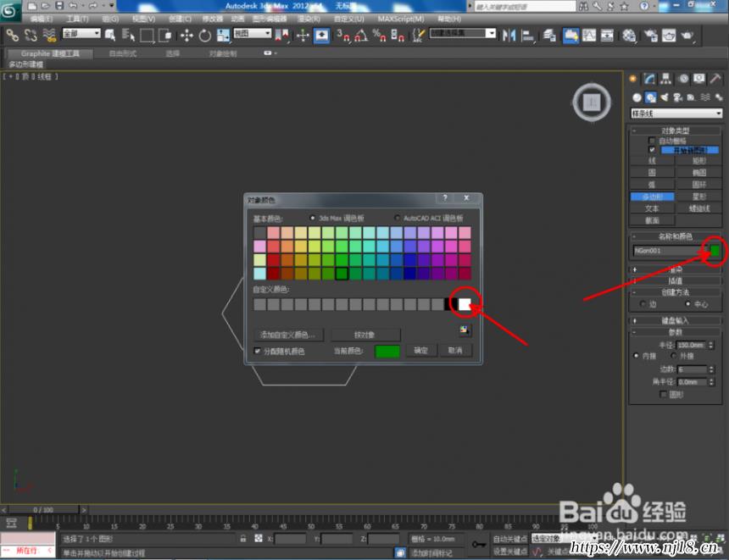This screenshot has height=560, width=729.
Task: Collapse the Name and Color rollout
Action: (676, 236)
